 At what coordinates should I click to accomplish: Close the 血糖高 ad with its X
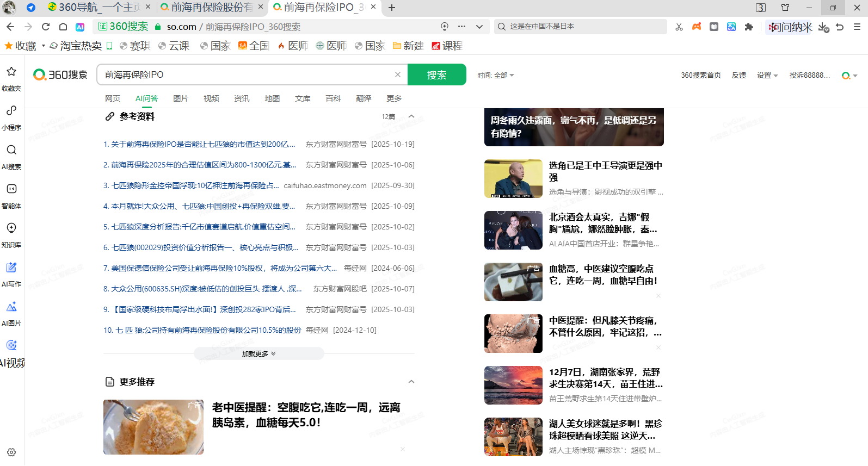pos(658,296)
